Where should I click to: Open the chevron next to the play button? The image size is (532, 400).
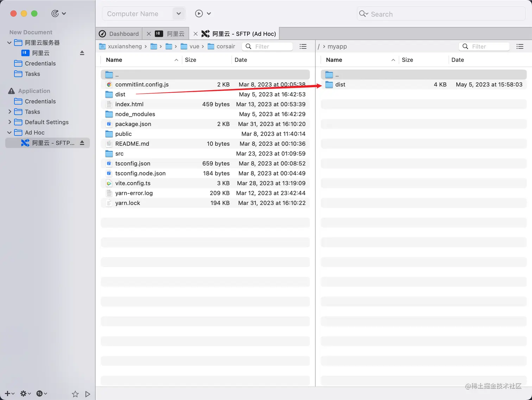click(x=209, y=13)
